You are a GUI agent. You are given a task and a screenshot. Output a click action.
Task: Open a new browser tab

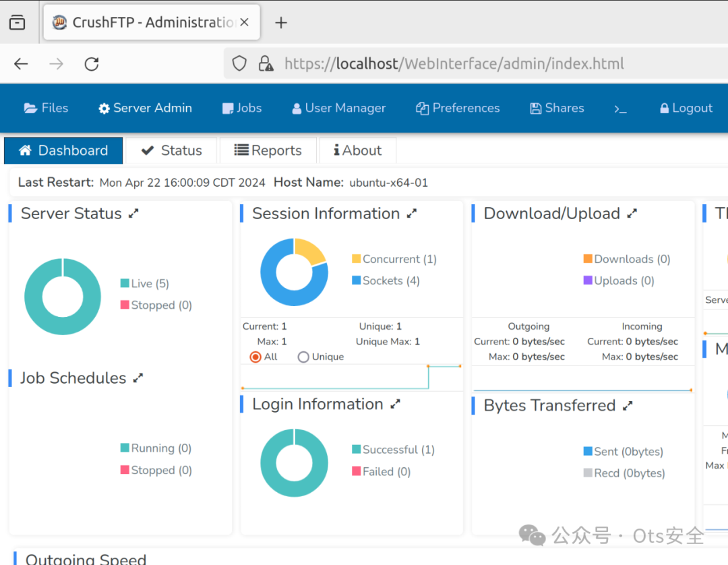281,22
